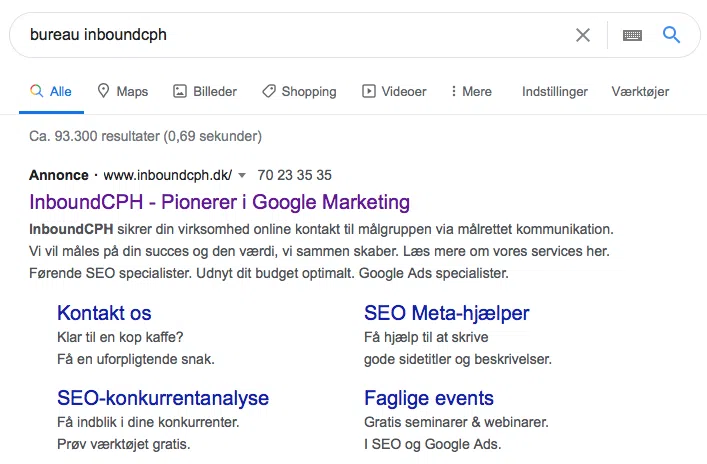Visit the SEO Meta-hjælper sitelink
Image resolution: width=707 pixels, height=464 pixels.
[446, 313]
